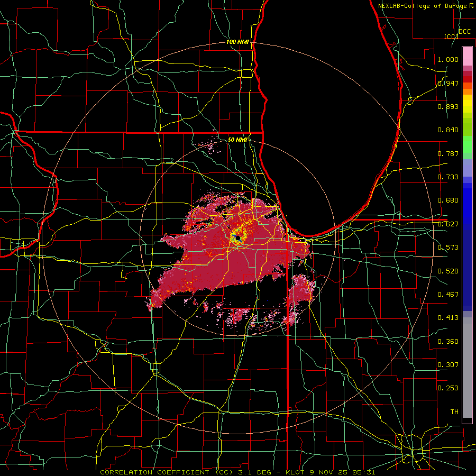476x476 pixels.
Task: Click the DCC label above the color bar
Action: tap(464, 32)
